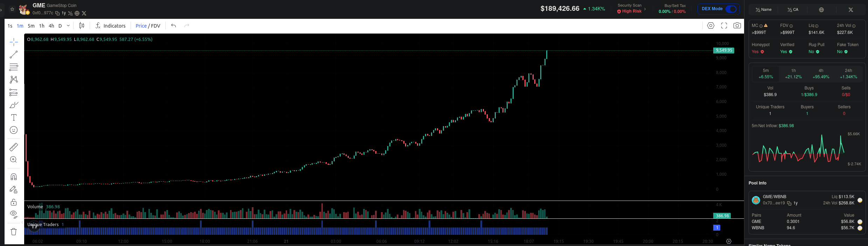Select the pattern drawing tool
Screen dimensions: 868x246
[x=14, y=80]
